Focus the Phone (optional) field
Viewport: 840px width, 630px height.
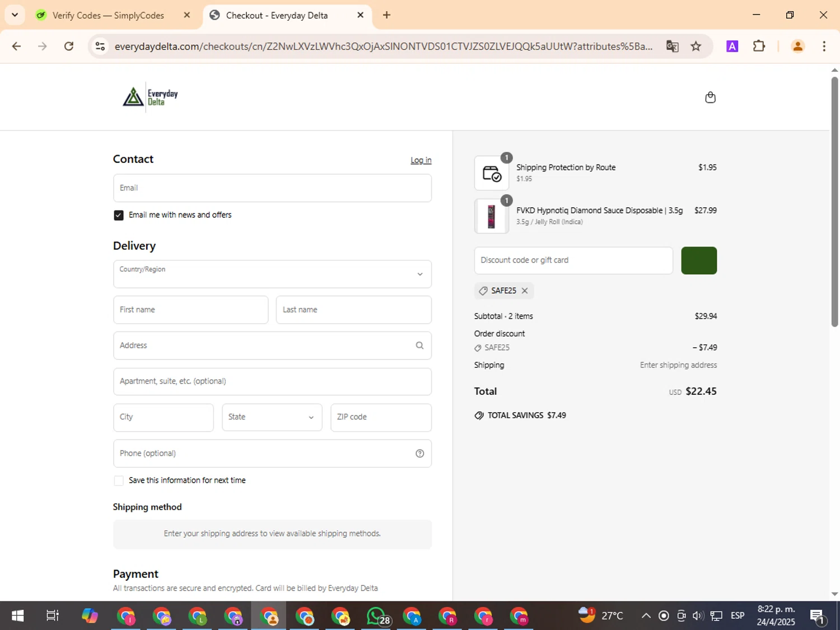[272, 454]
